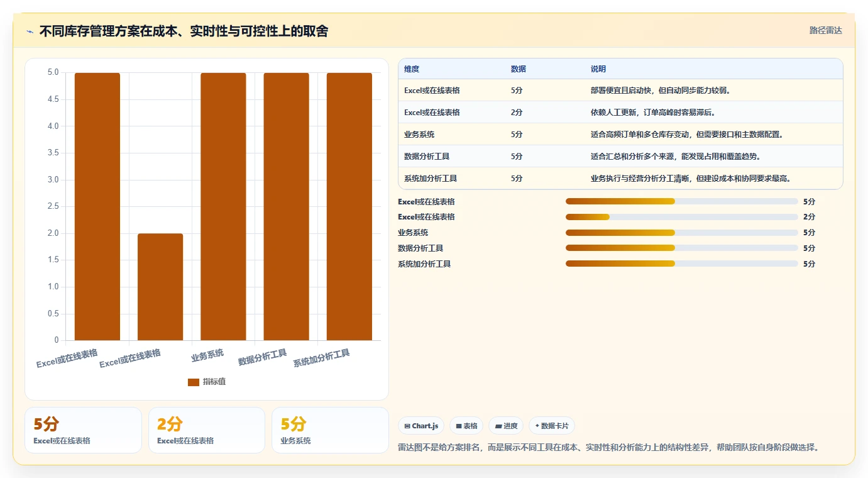
Task: Click the 数据分析工具 bar in the chart
Action: point(286,206)
